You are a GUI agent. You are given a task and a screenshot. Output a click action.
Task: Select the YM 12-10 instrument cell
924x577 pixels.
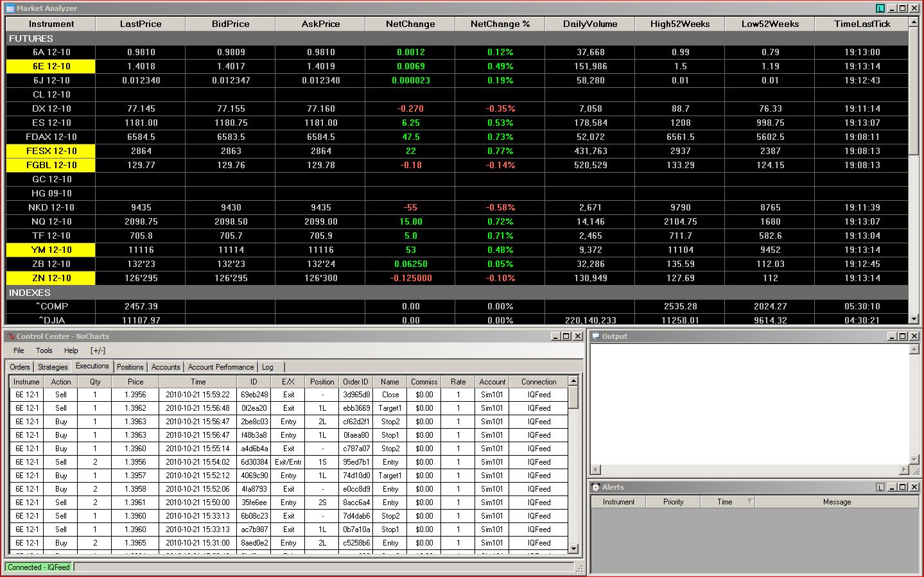click(51, 250)
